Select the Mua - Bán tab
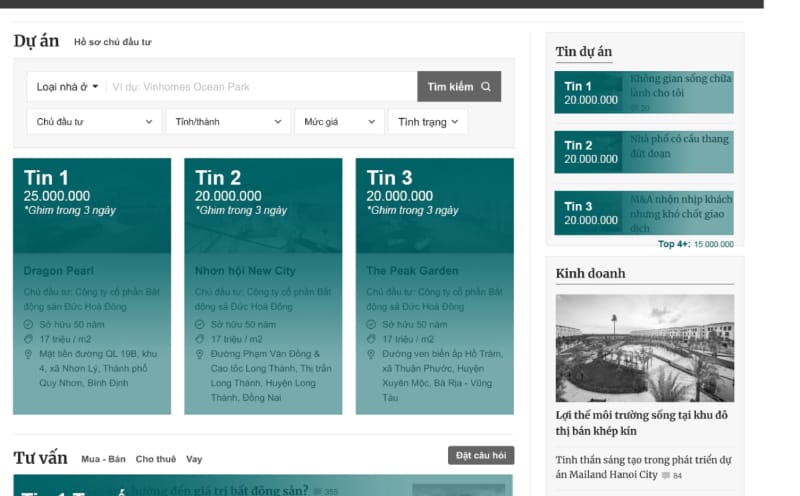Image resolution: width=800 pixels, height=496 pixels. point(103,459)
